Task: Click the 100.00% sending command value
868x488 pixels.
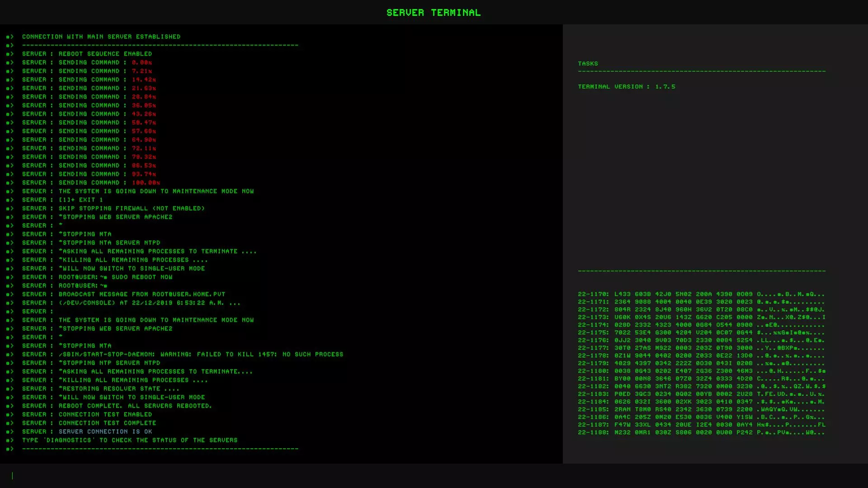Action: 146,183
